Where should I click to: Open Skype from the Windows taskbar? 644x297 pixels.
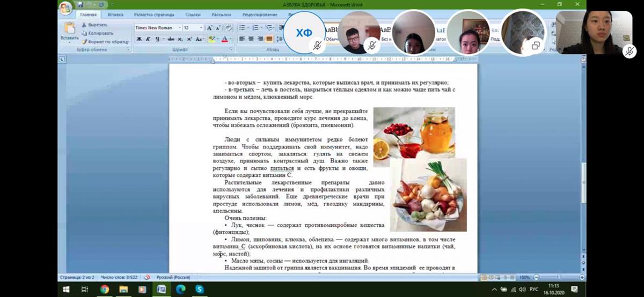(200, 289)
